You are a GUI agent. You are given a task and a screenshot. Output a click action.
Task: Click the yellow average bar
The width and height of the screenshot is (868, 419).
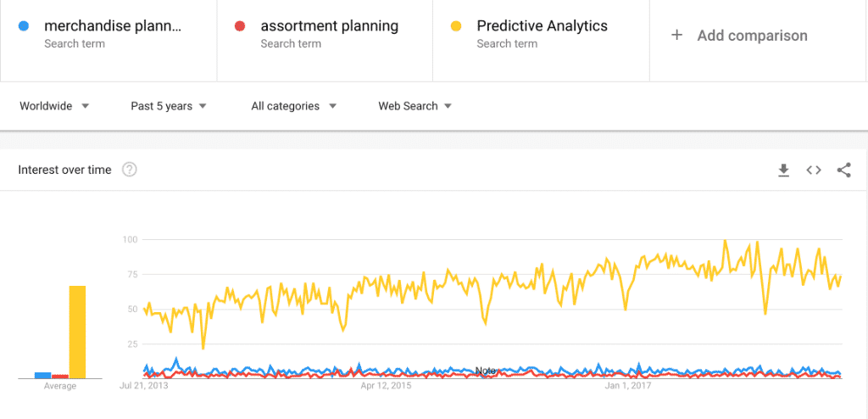coord(77,332)
